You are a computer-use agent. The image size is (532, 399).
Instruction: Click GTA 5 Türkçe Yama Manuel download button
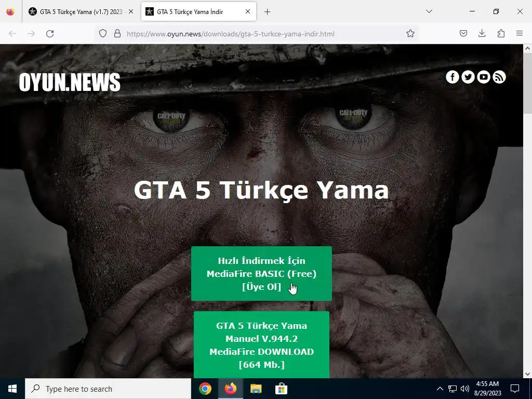click(261, 345)
